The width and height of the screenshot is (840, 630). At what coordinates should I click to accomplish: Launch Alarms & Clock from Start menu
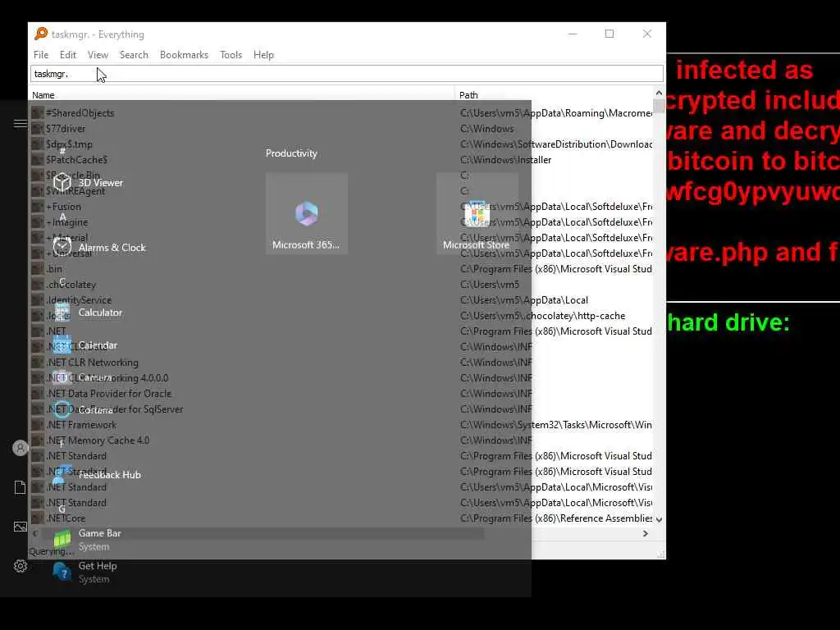pos(99,248)
